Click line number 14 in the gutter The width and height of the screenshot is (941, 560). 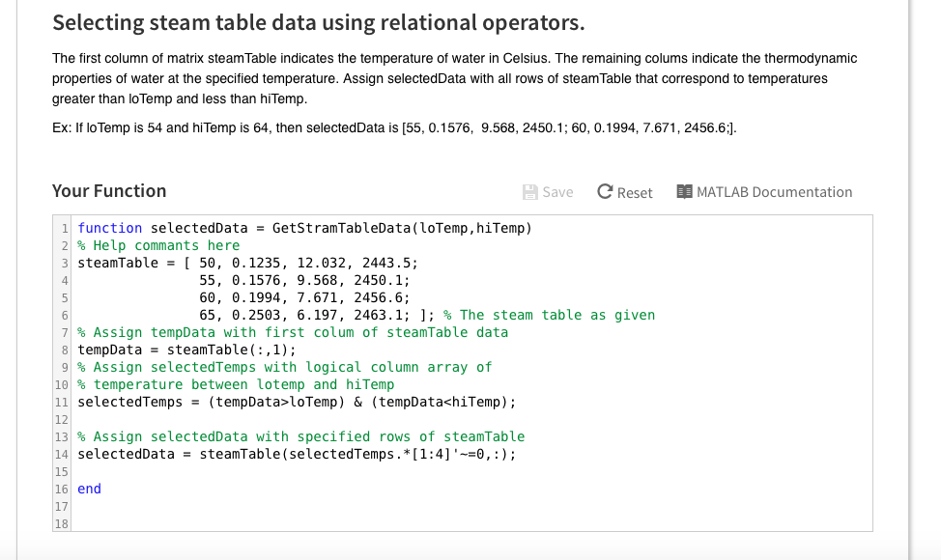coord(59,454)
